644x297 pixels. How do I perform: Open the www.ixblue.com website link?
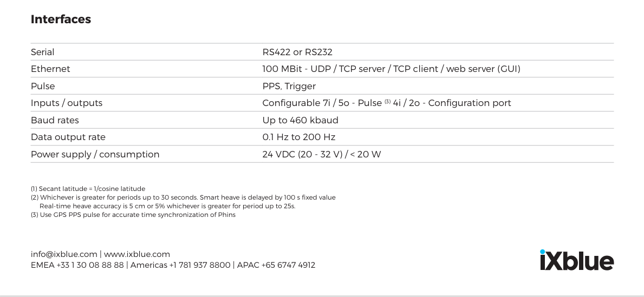(x=137, y=254)
